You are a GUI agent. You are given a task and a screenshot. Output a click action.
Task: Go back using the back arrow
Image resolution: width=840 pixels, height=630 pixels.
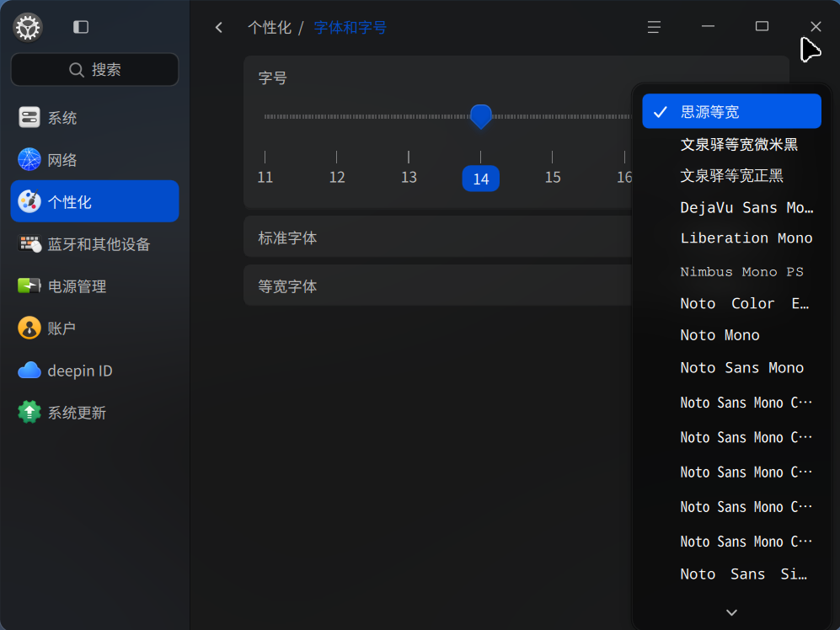point(218,27)
